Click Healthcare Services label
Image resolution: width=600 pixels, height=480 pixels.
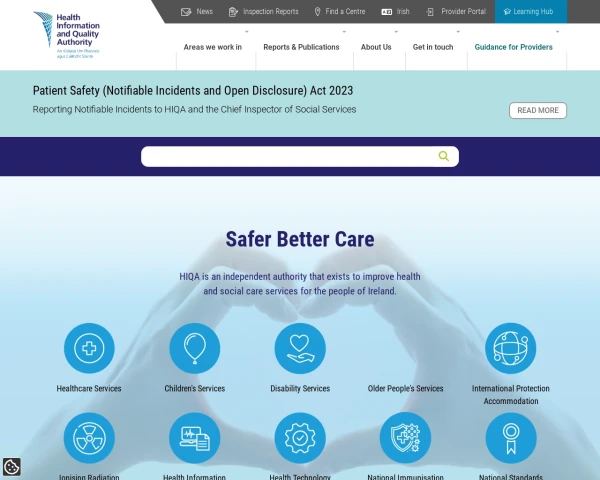(89, 389)
